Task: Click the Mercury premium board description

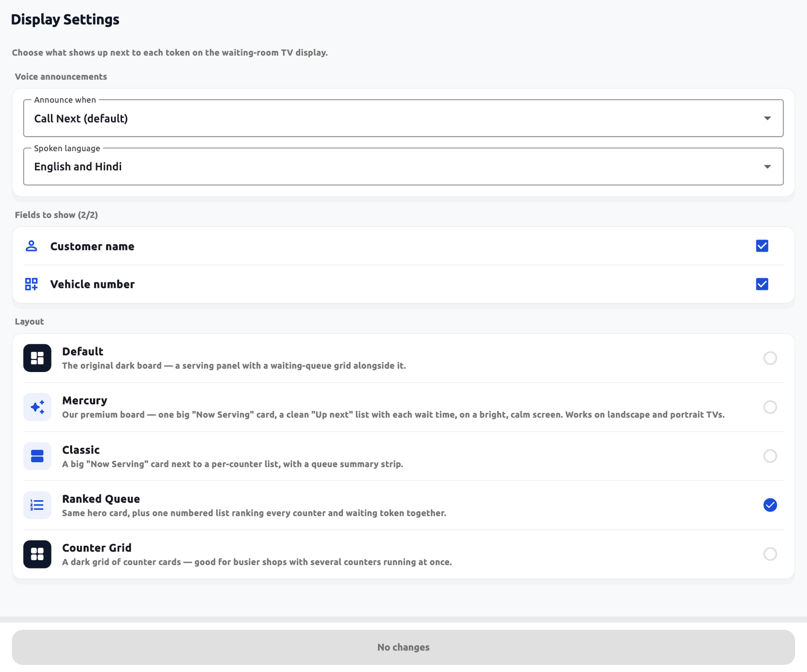Action: coord(393,415)
